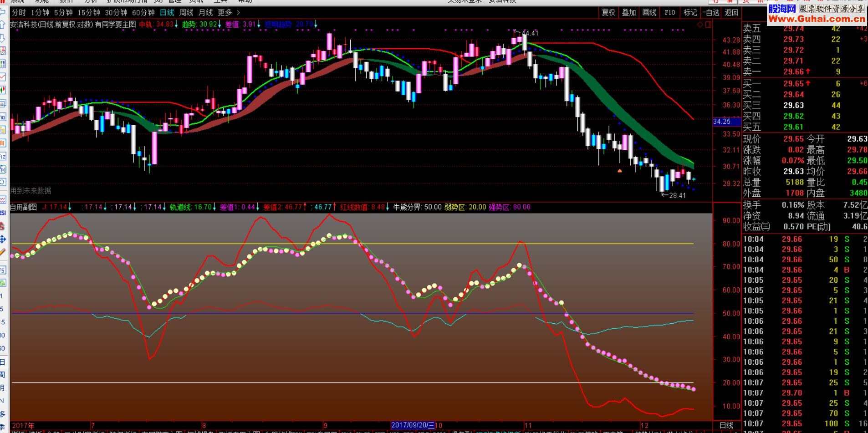This screenshot has width=868, height=433.
Task: Click the 44.41 high price marker
Action: [530, 33]
